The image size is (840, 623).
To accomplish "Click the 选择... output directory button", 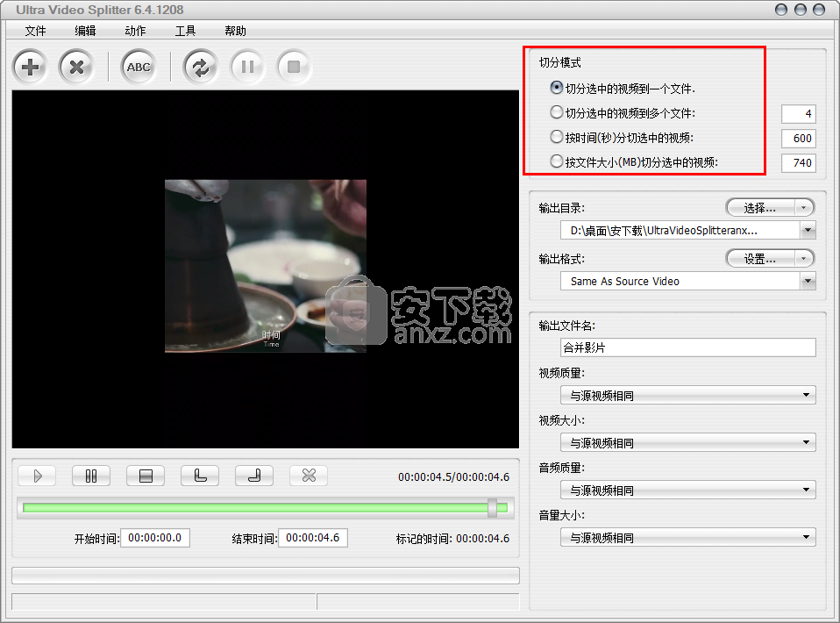I will click(x=760, y=208).
